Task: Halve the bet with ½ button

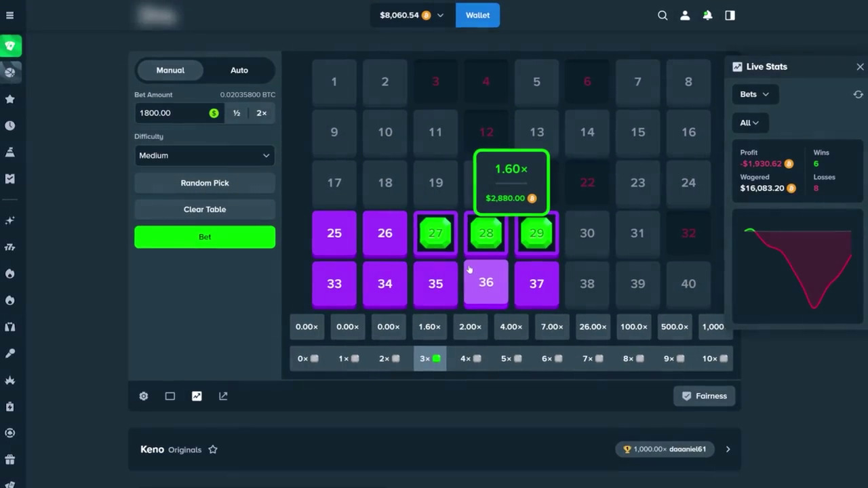Action: (237, 113)
